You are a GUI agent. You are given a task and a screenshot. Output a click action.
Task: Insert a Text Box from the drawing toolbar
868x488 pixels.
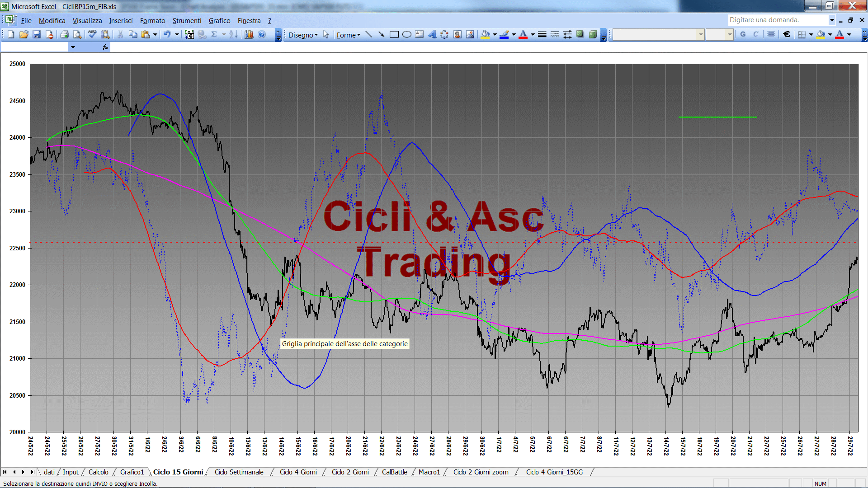click(420, 34)
